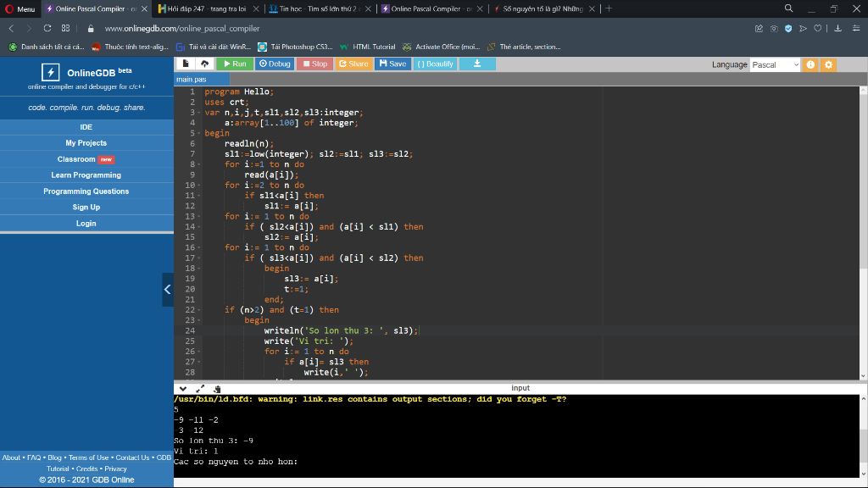Switch to the 'Hỏi đáp 247' browser tab
The width and height of the screenshot is (868, 488).
pyautogui.click(x=207, y=8)
